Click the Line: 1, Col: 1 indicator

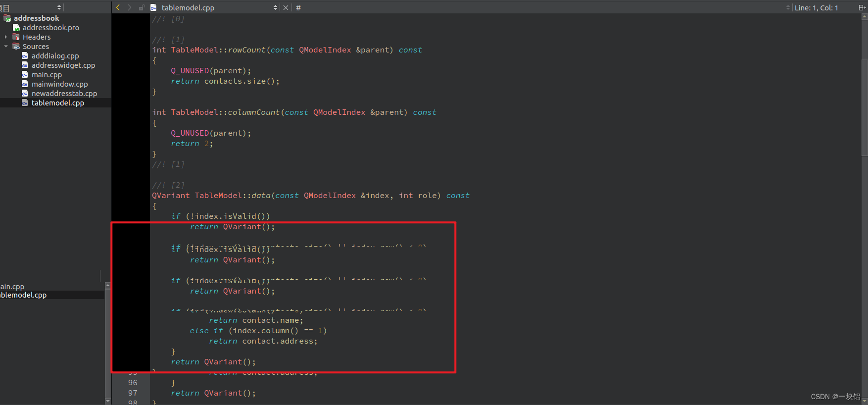pos(816,7)
